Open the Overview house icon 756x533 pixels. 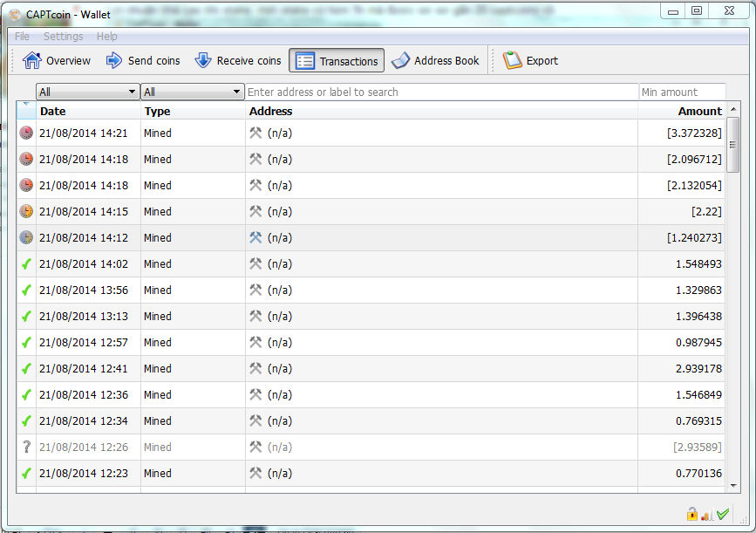click(x=31, y=60)
